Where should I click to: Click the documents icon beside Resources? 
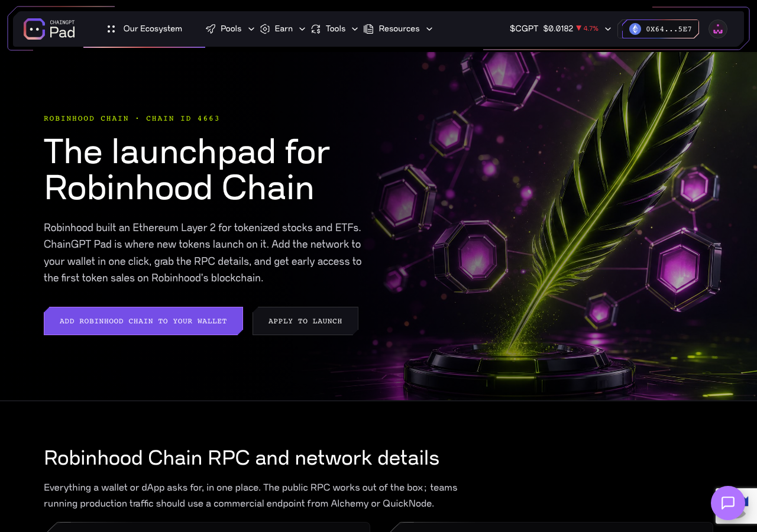click(x=368, y=29)
